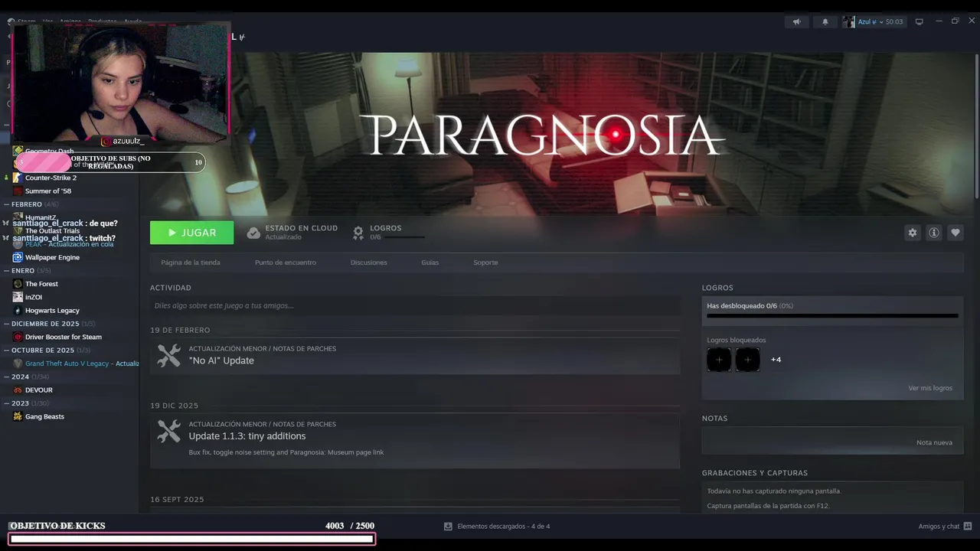The image size is (980, 551).
Task: Enter Big Picture mode via monitor icon
Action: pos(919,21)
